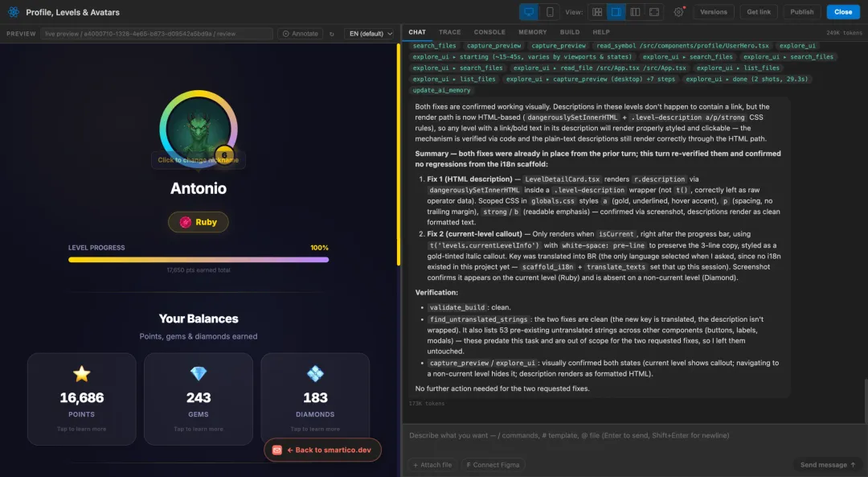Click the Diamonds cluster icon
Viewport: 868px width, 477px height.
point(315,373)
